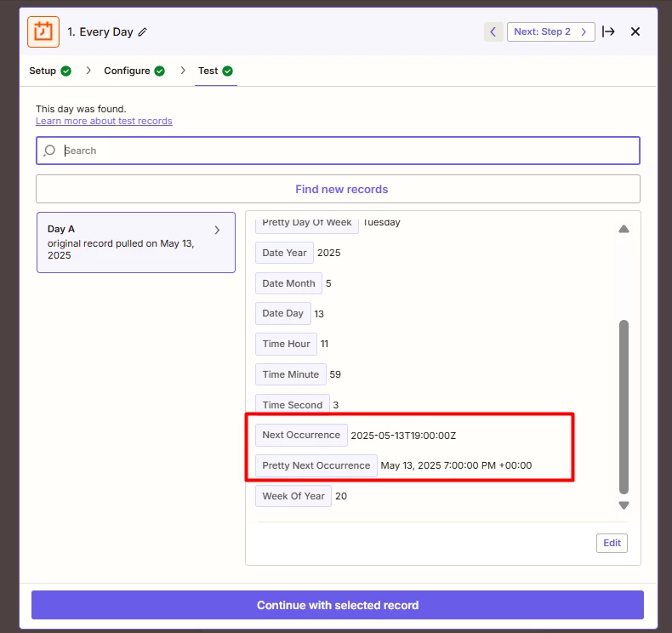Click the Time Second field label
This screenshot has height=633, width=672.
pyautogui.click(x=293, y=405)
